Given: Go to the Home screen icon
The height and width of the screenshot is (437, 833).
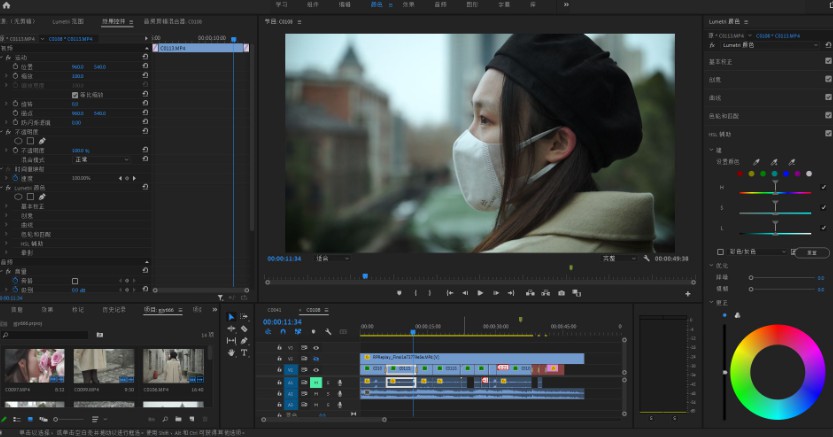Looking at the screenshot, I should tap(6, 5).
